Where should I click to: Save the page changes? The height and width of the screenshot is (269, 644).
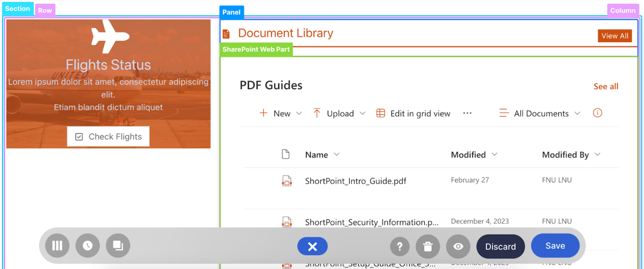555,246
